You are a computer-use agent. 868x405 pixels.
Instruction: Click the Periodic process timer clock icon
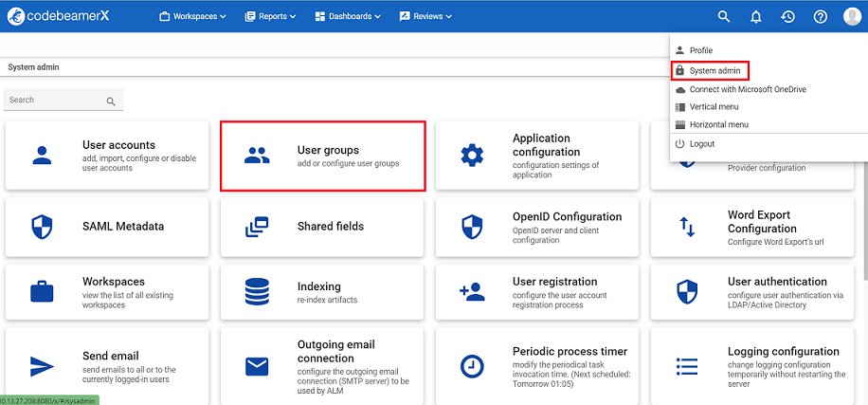(472, 366)
